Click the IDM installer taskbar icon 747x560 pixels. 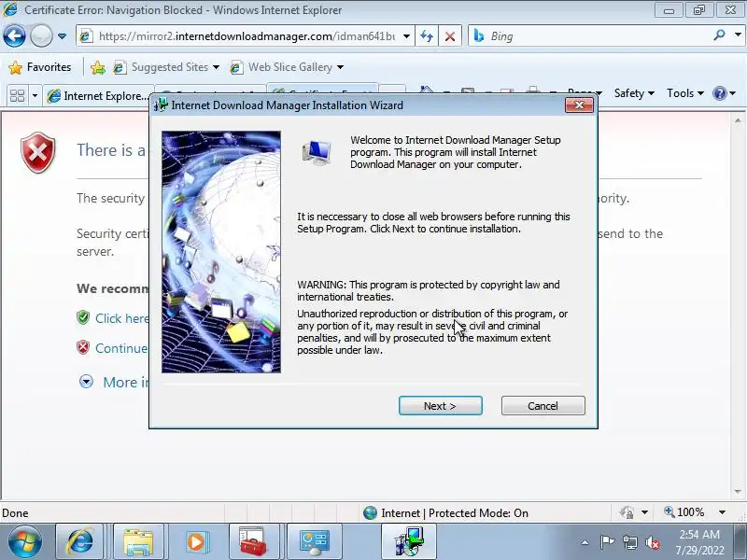pyautogui.click(x=409, y=541)
